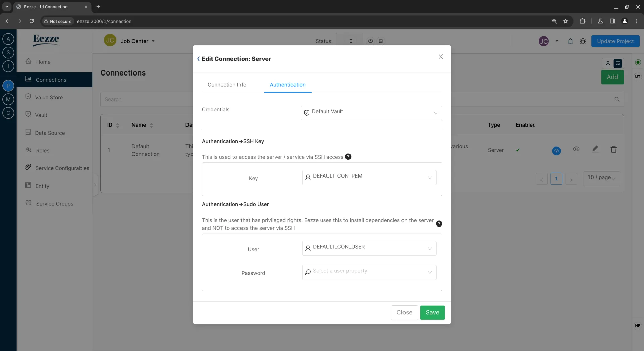The image size is (644, 351).
Task: Click the pencil edit icon for Default Connection
Action: pos(595,149)
